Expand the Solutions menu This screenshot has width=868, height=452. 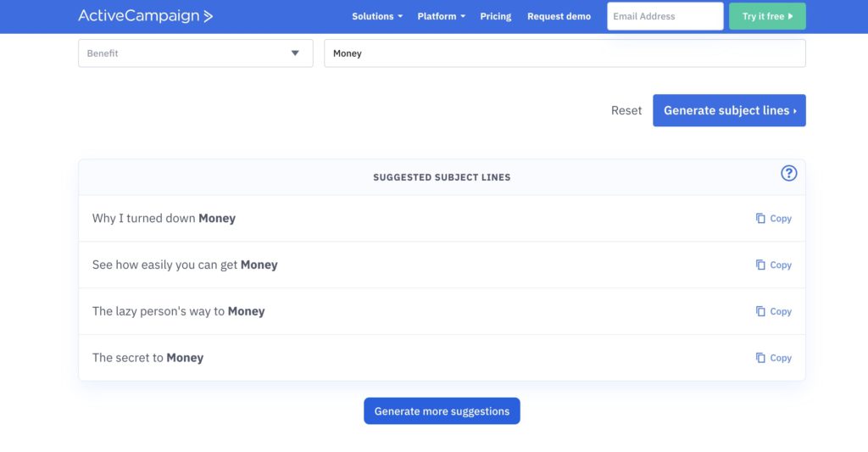(377, 16)
